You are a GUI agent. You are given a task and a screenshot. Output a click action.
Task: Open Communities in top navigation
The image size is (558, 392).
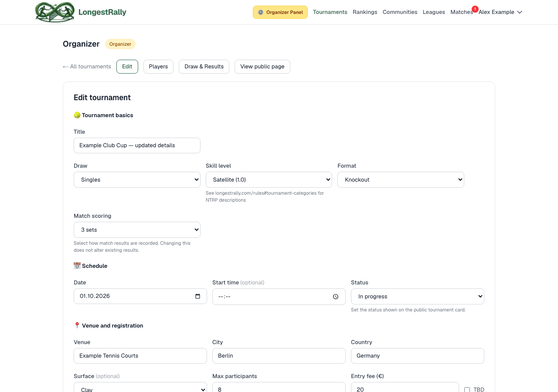400,12
